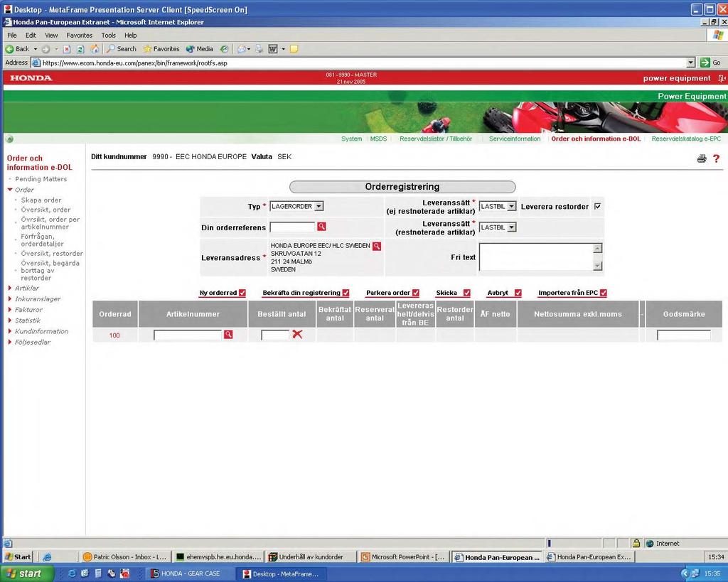Click the Importera från EPC check icon
Image resolution: width=728 pixels, height=582 pixels.
tap(603, 293)
